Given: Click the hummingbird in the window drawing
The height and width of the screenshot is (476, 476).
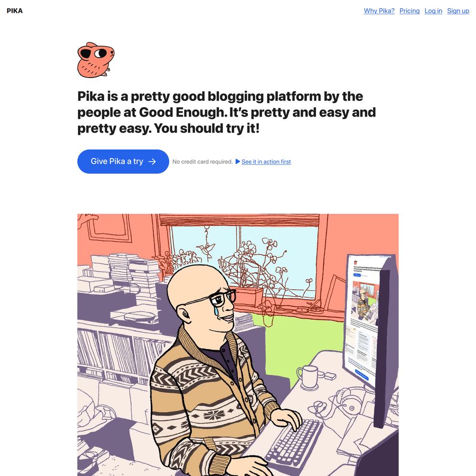Looking at the screenshot, I should [x=207, y=249].
